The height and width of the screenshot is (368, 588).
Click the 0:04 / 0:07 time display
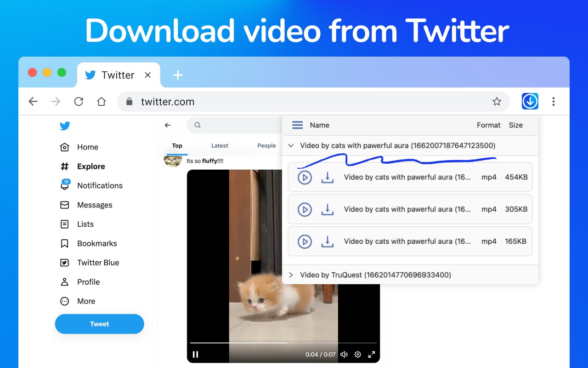tap(320, 355)
